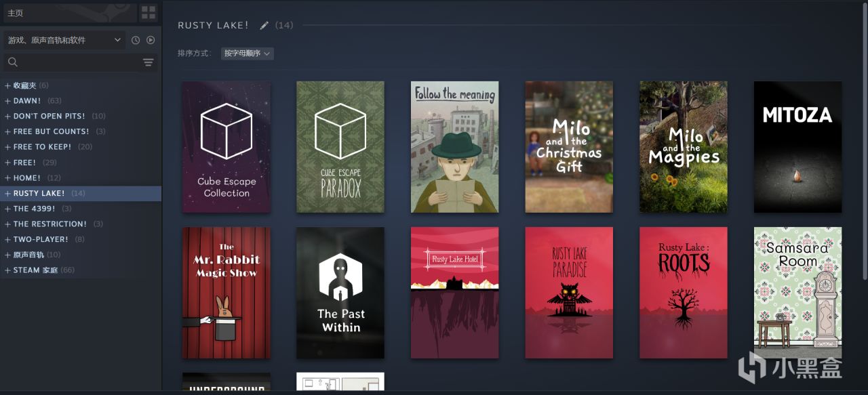Viewport: 868px width, 395px height.
Task: Click the recent activity clock icon
Action: pos(136,41)
